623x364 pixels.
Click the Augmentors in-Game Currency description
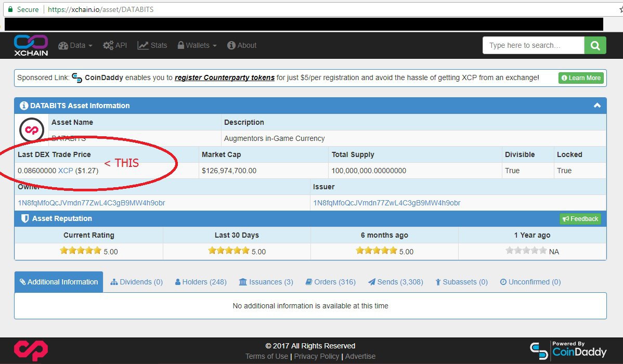coord(274,138)
